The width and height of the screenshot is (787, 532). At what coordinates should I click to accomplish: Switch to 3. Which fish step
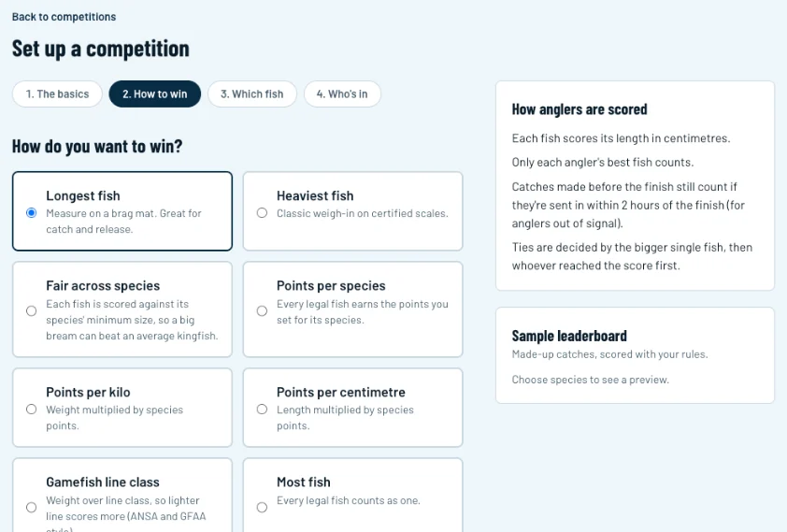tap(252, 93)
